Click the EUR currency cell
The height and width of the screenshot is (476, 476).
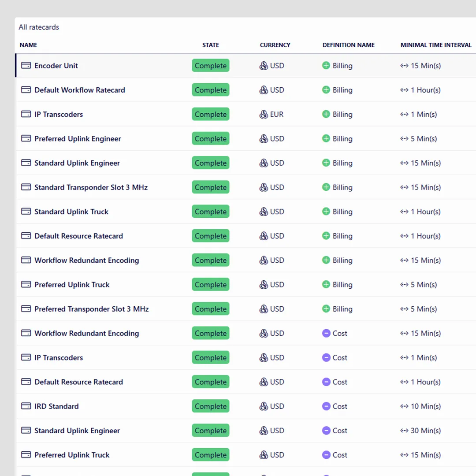[271, 115]
